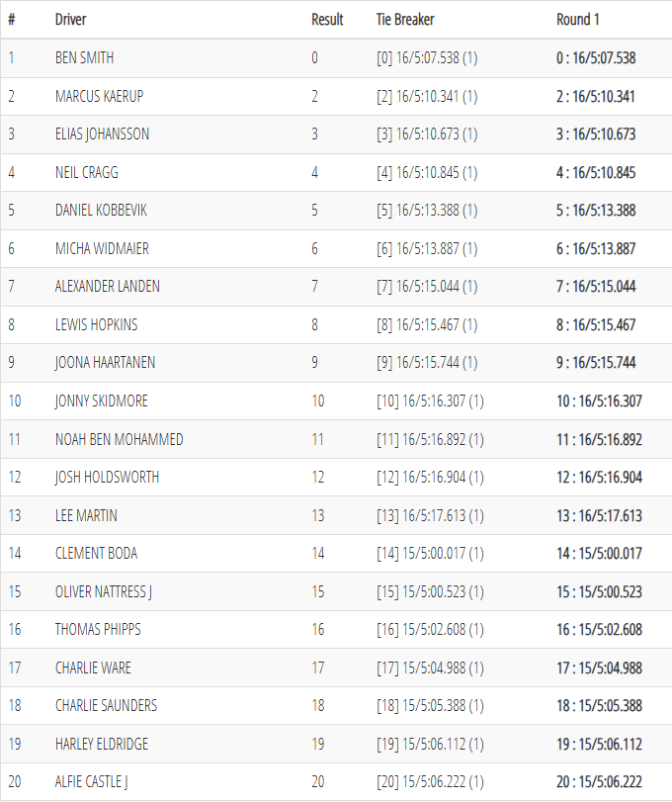This screenshot has height=802, width=672.
Task: Open position 8 link for Lewis Hopkins
Action: click(11, 324)
